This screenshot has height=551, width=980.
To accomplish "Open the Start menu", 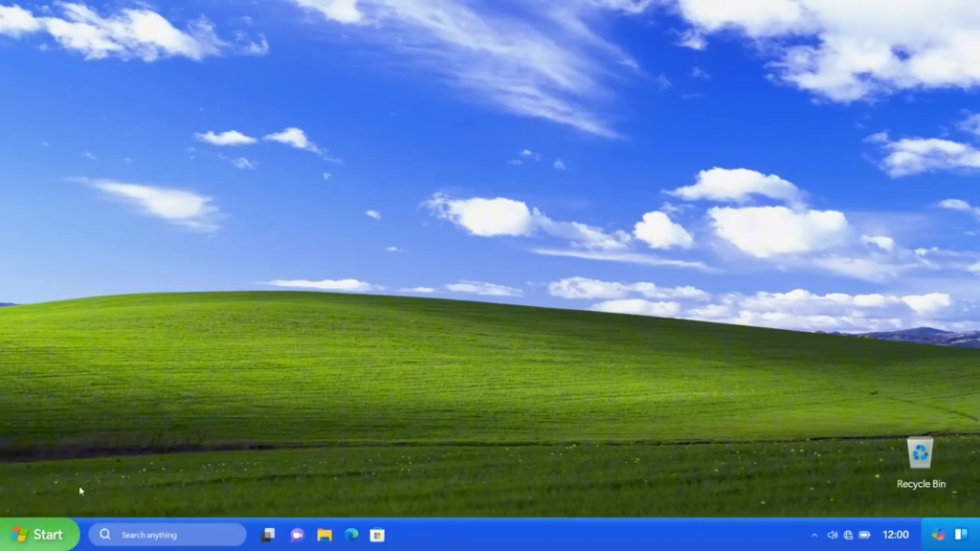I will click(x=36, y=535).
